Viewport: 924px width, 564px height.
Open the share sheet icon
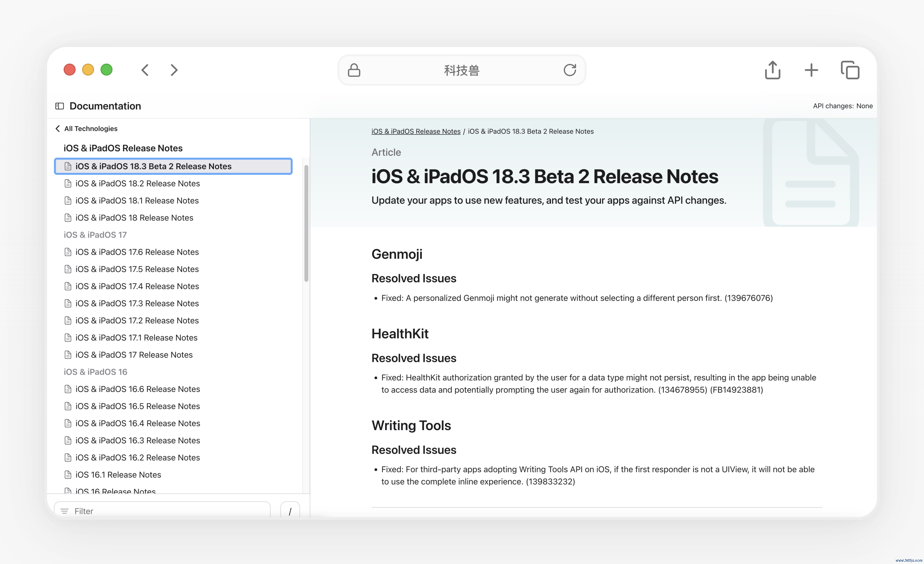tap(773, 70)
